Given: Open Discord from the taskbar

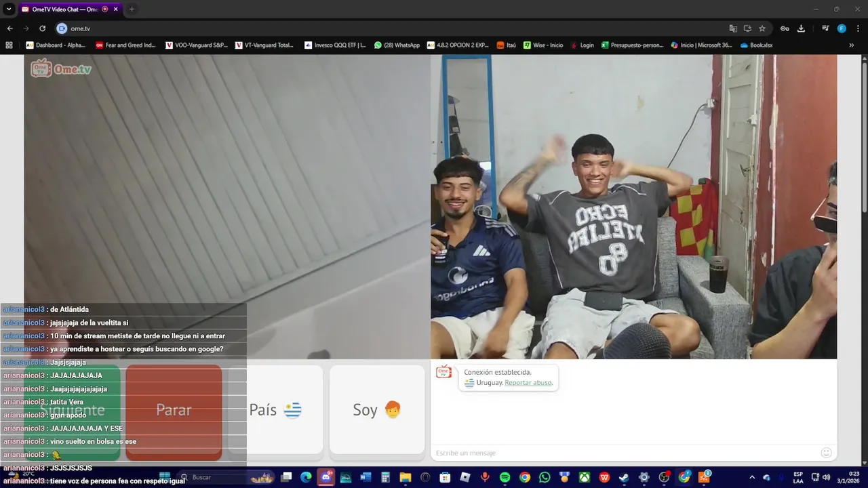Looking at the screenshot, I should [x=325, y=477].
